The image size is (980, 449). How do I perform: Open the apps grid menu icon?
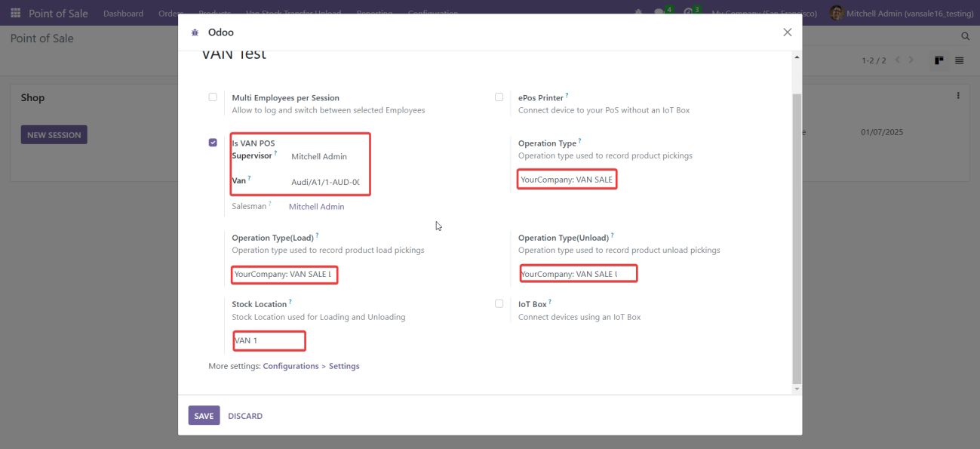click(15, 14)
